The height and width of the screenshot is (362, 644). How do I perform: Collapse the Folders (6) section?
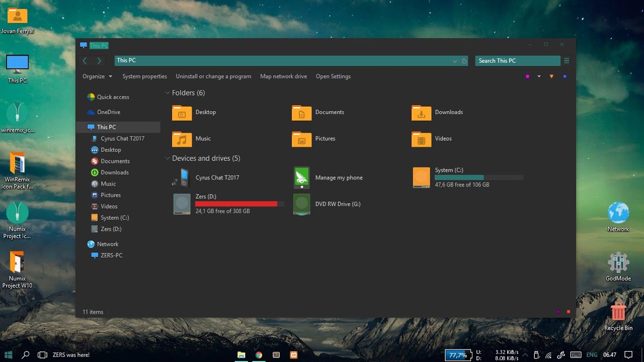pyautogui.click(x=167, y=93)
